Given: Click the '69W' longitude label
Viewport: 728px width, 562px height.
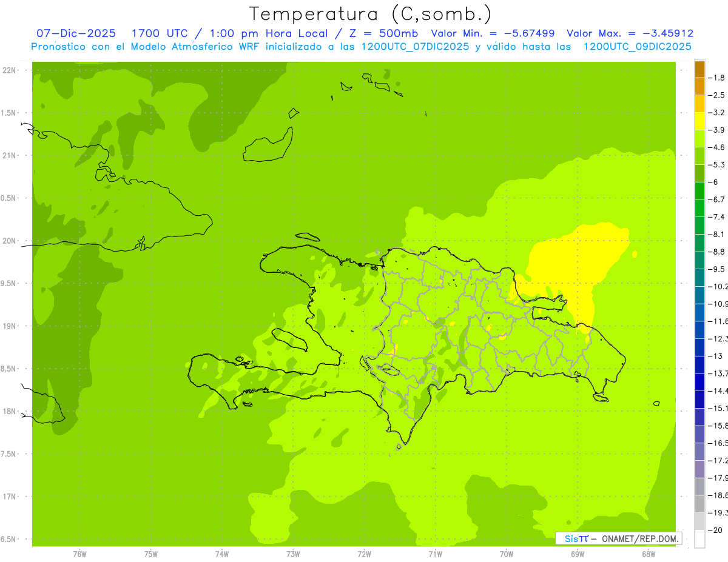Looking at the screenshot, I should click(578, 554).
